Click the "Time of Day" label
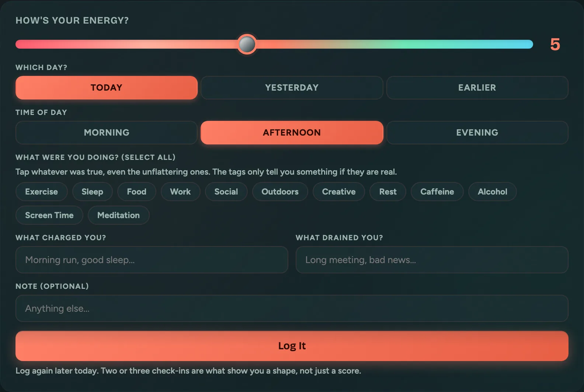Viewport: 584px width, 392px height. (41, 112)
